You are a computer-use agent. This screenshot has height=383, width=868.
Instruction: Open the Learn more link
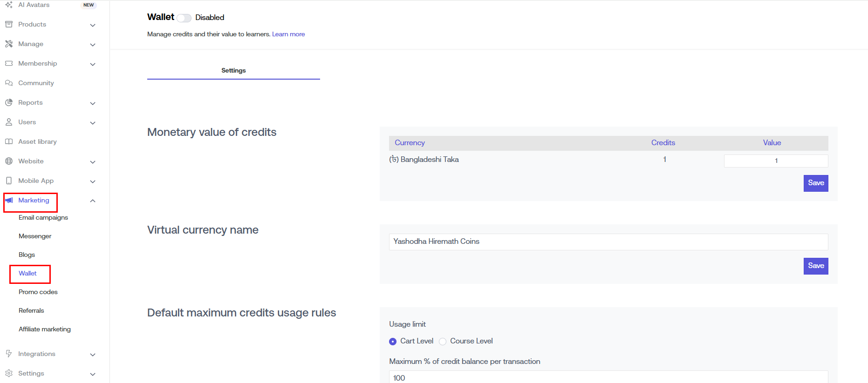288,34
